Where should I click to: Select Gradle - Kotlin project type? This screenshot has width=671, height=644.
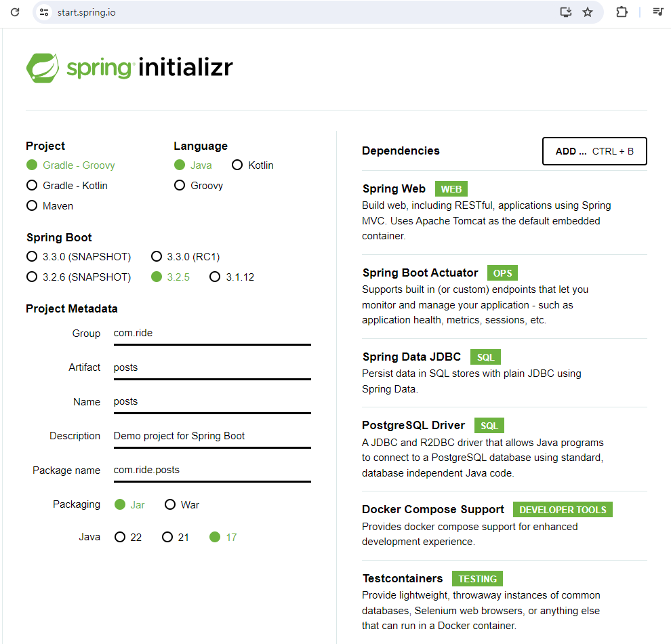[x=67, y=186]
